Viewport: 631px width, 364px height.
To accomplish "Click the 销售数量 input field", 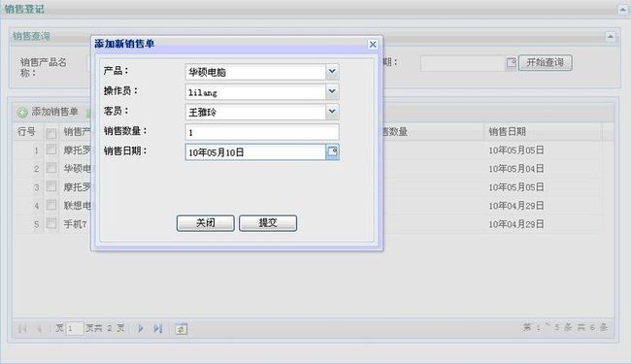I will (262, 132).
